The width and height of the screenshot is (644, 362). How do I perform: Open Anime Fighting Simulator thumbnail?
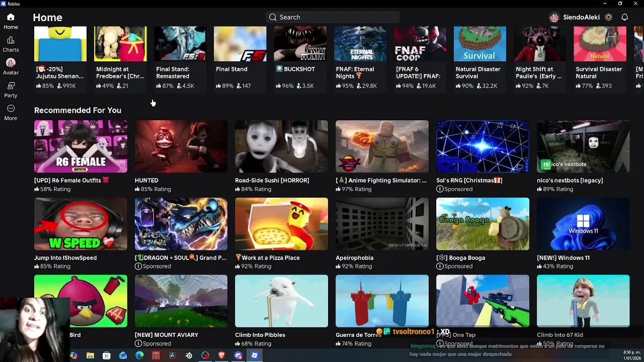pyautogui.click(x=382, y=146)
